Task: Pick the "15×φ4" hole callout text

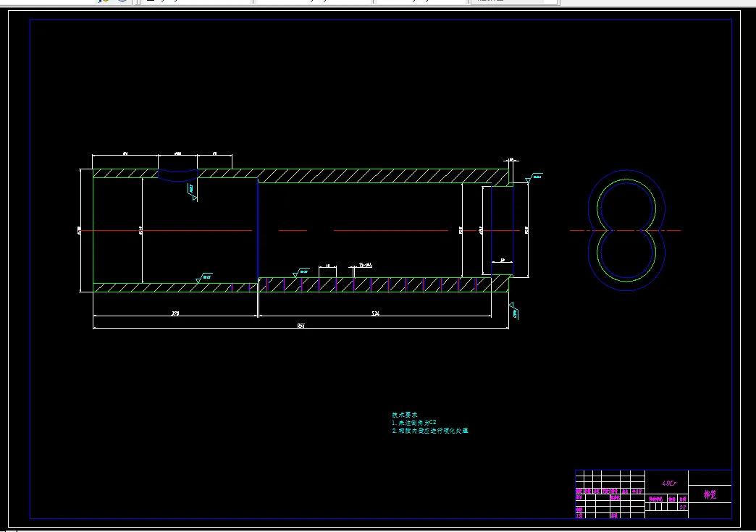Action: (x=366, y=265)
